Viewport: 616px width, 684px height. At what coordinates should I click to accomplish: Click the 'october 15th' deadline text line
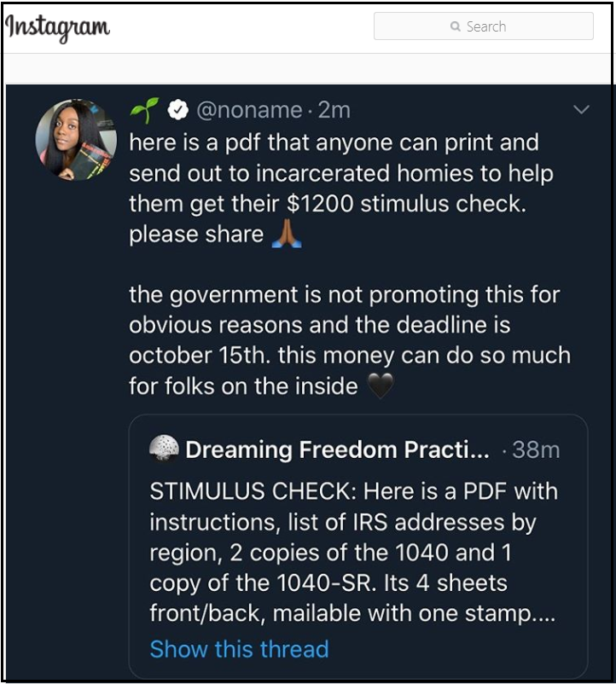(x=350, y=356)
